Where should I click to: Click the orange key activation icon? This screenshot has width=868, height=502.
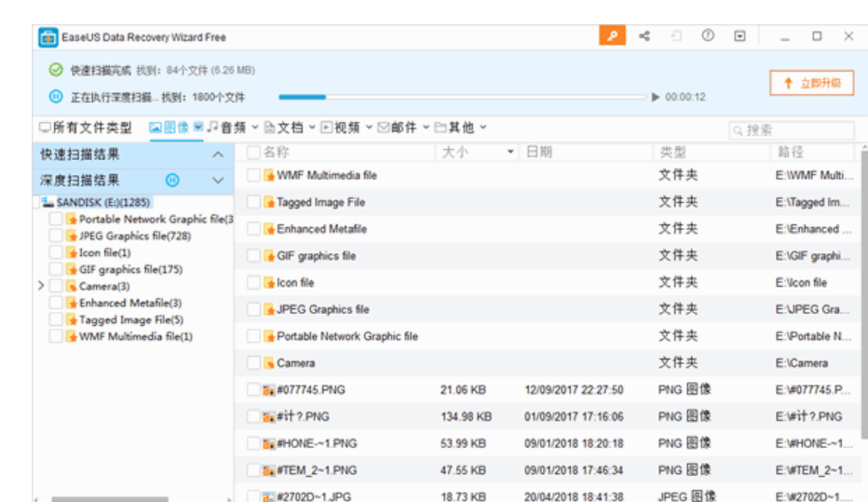pos(612,36)
